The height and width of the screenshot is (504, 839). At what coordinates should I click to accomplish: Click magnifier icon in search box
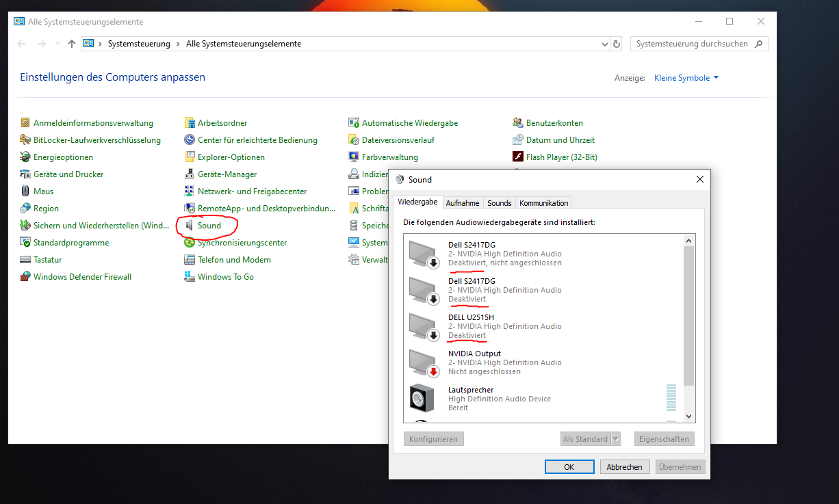tap(758, 44)
